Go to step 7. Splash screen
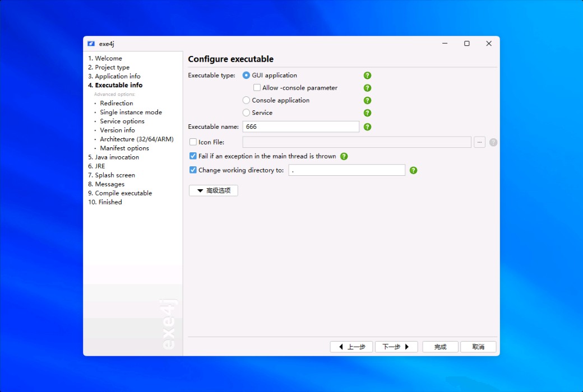The height and width of the screenshot is (392, 583). (112, 175)
